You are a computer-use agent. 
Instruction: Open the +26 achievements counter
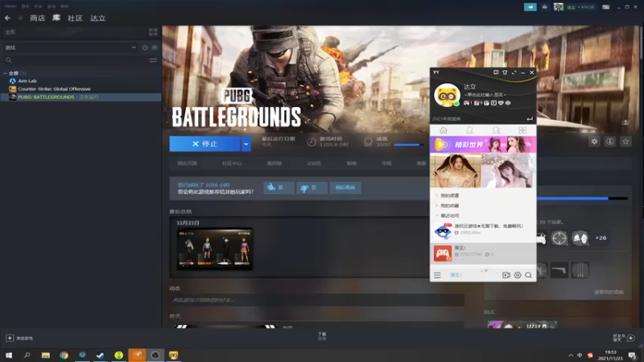pyautogui.click(x=601, y=238)
